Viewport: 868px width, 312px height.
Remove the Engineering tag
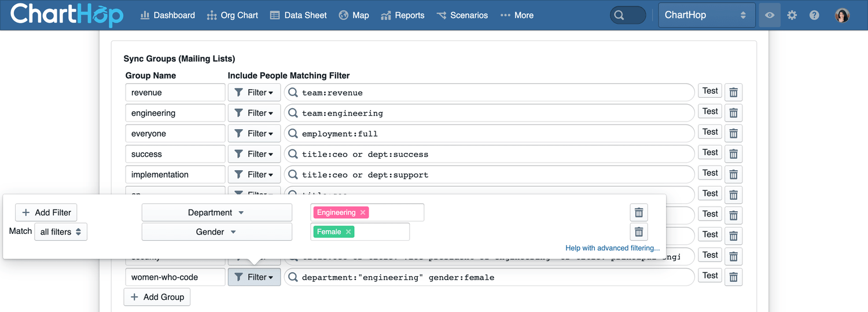pyautogui.click(x=363, y=212)
